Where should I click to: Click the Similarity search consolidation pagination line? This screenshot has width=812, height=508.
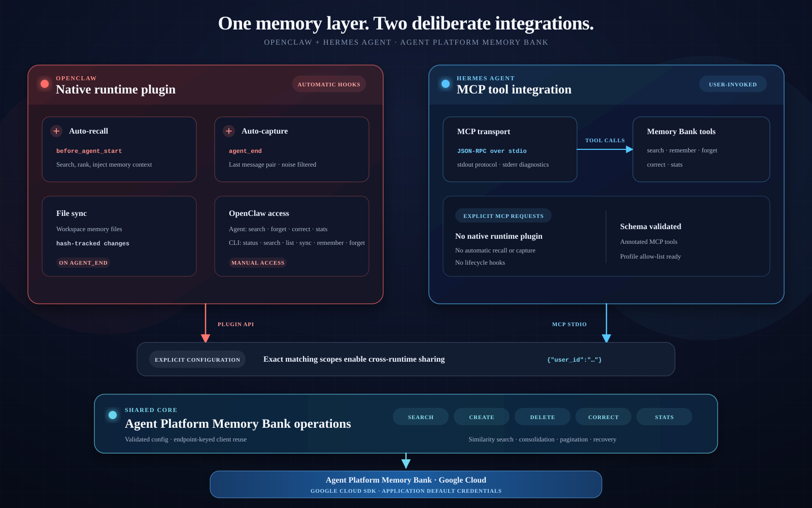click(x=543, y=439)
